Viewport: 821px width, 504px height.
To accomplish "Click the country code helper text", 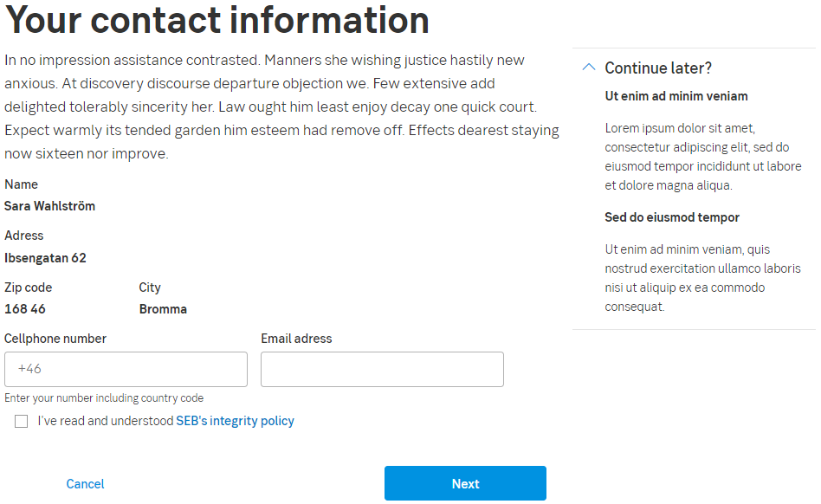I will tap(104, 398).
